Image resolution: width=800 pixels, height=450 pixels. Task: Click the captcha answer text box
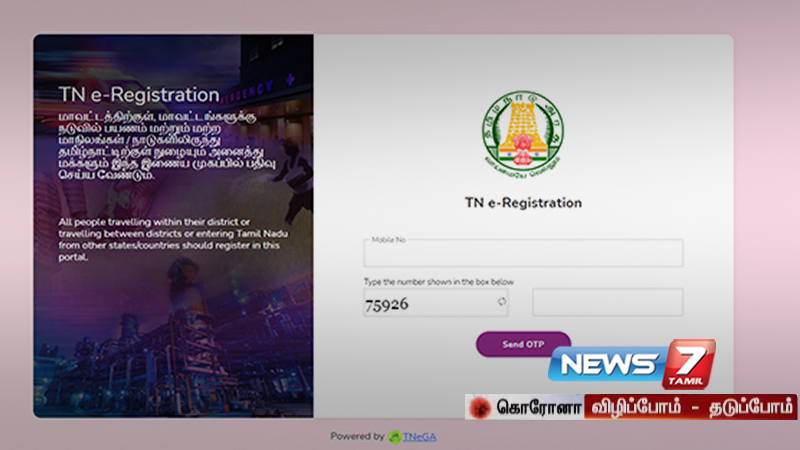(607, 302)
